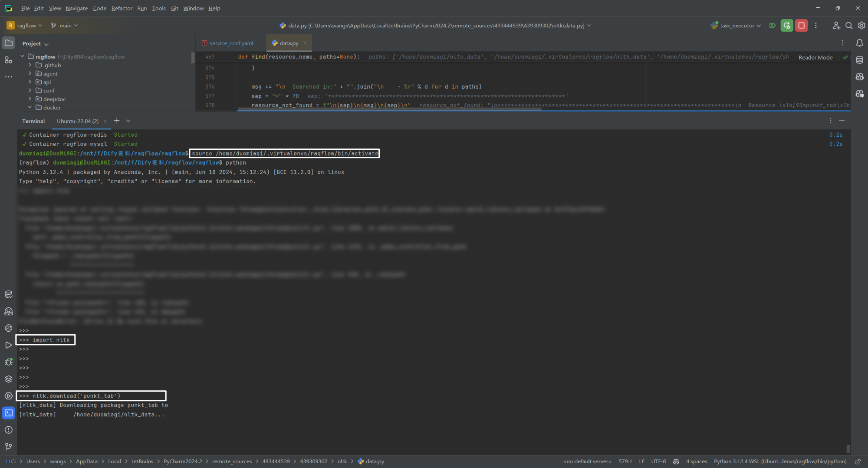Viewport: 868px width, 468px height.
Task: Click the LF line separator widget
Action: click(641, 461)
